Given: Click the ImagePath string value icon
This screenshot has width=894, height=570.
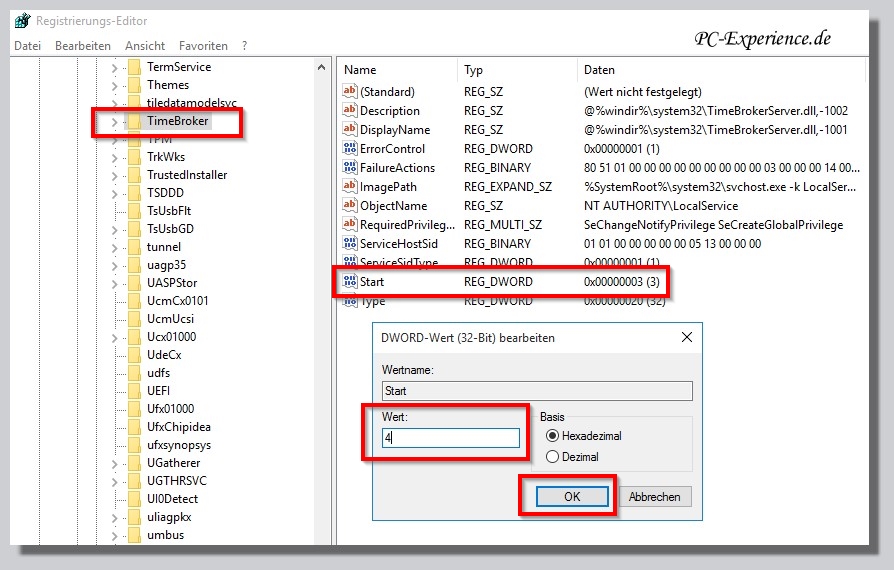Looking at the screenshot, I should point(350,187).
